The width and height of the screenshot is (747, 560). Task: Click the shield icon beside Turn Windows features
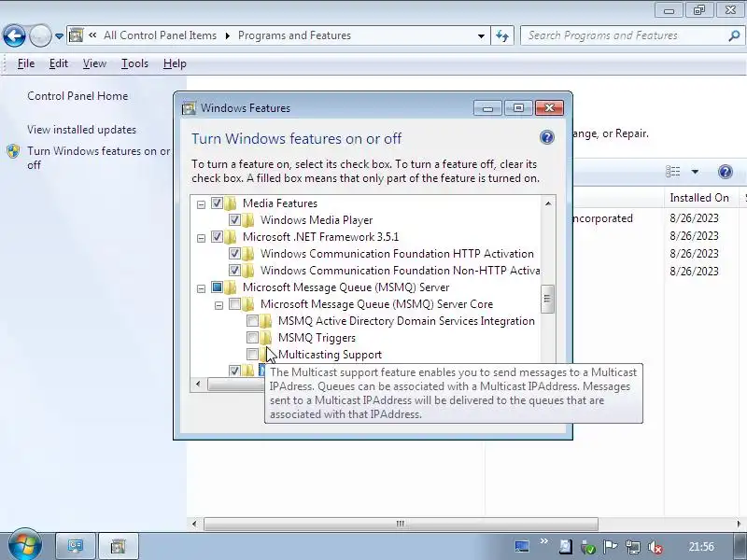coord(13,151)
